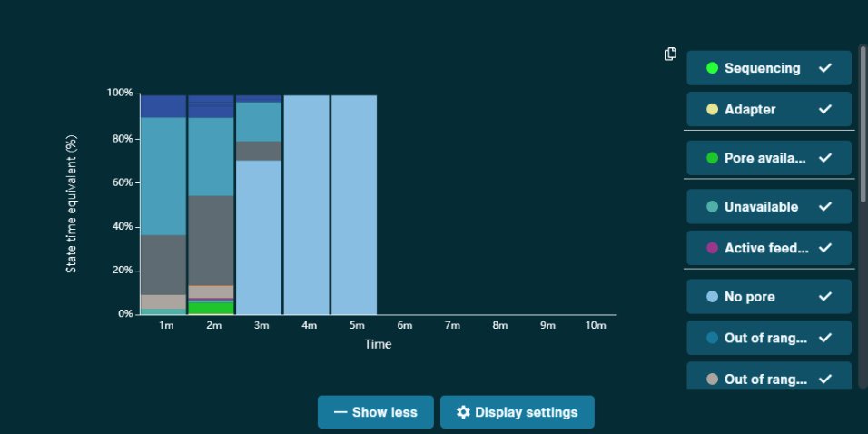Toggle the No pore legend entry
The image size is (868, 434).
click(768, 297)
